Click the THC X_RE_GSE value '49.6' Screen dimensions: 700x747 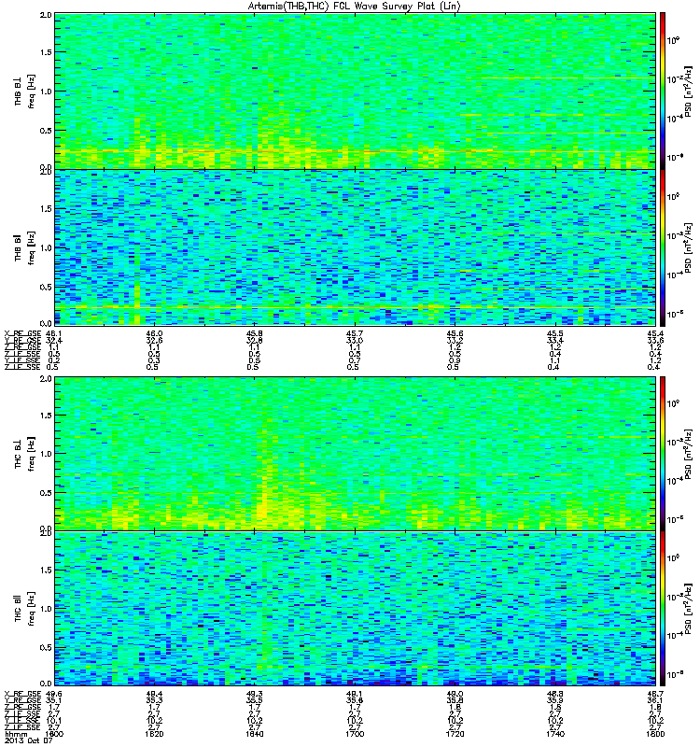pos(53,694)
